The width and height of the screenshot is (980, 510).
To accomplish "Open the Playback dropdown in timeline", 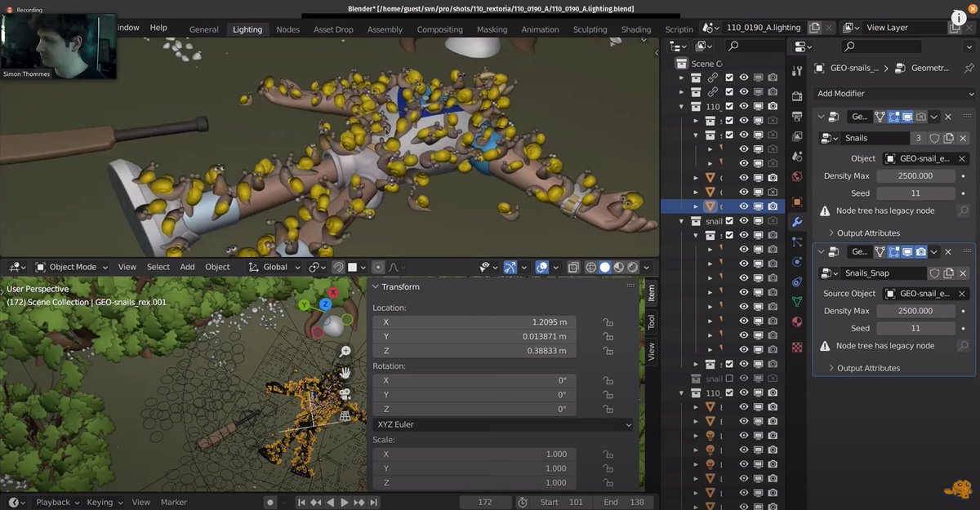I will [x=57, y=503].
